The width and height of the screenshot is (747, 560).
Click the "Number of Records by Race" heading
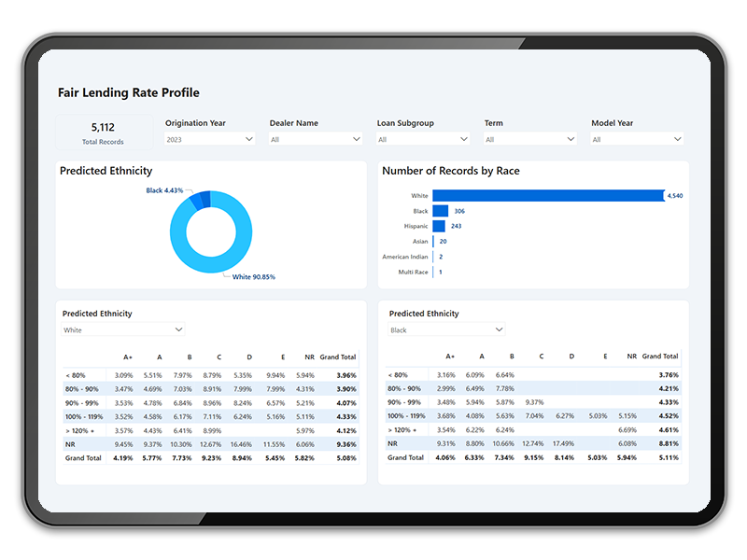pyautogui.click(x=451, y=171)
